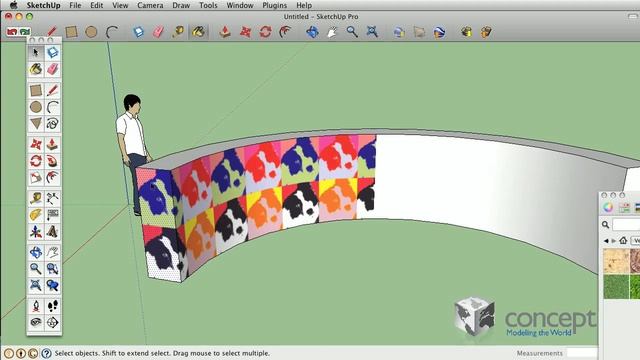Image resolution: width=640 pixels, height=360 pixels.
Task: Select the Text label tool in palette
Action: tap(53, 215)
